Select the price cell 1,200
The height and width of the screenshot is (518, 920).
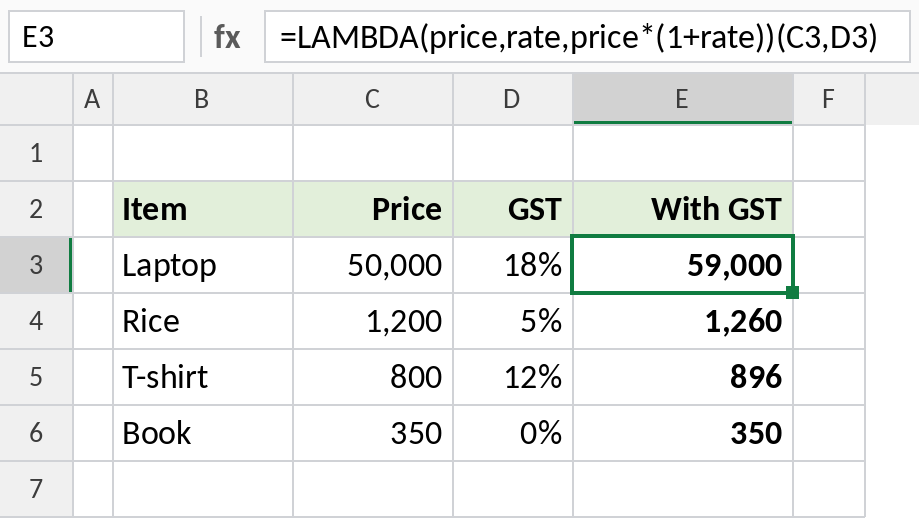point(373,321)
